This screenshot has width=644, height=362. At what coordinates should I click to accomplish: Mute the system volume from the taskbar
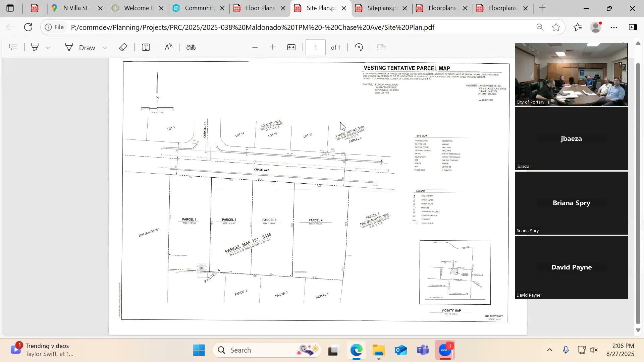pos(594,350)
